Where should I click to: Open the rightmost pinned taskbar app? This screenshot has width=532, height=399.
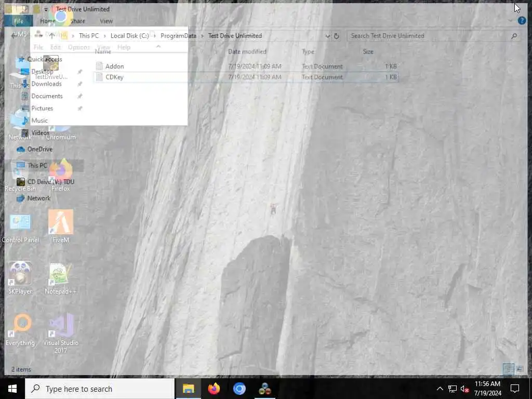click(x=264, y=389)
